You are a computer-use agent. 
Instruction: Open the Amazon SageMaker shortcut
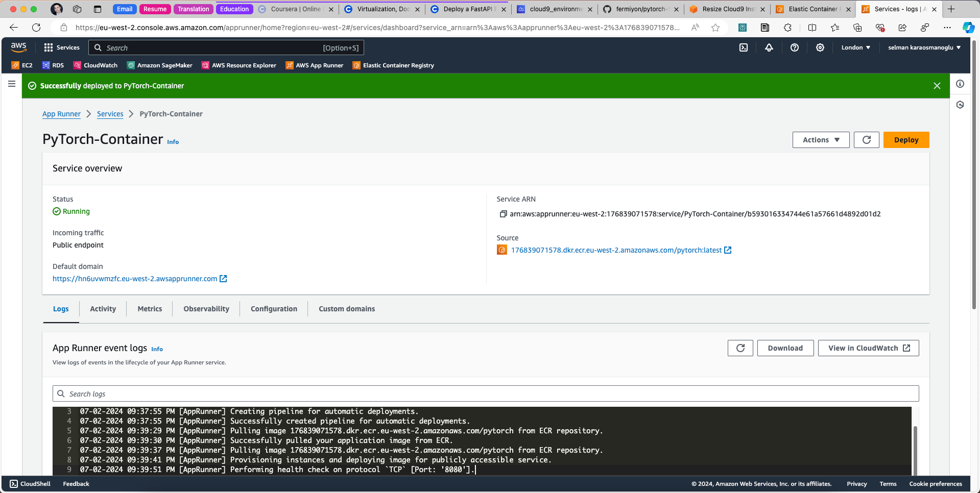[160, 65]
